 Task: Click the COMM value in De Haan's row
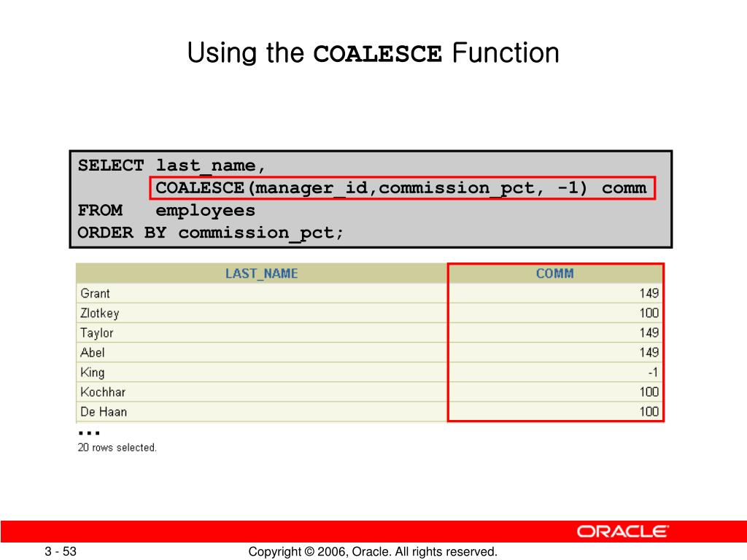tap(649, 412)
